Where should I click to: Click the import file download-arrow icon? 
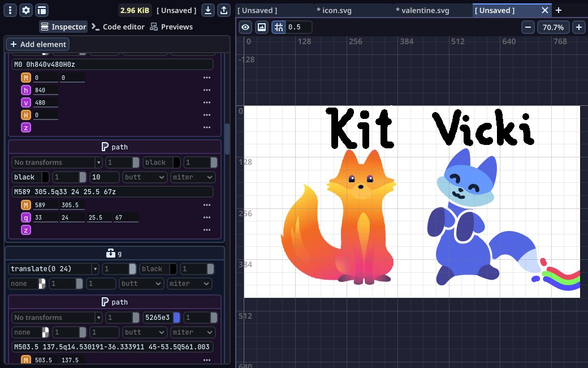tap(208, 10)
